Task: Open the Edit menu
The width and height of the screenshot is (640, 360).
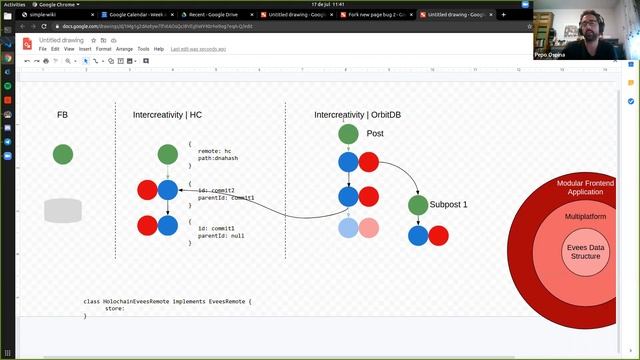Action: pyautogui.click(x=55, y=49)
